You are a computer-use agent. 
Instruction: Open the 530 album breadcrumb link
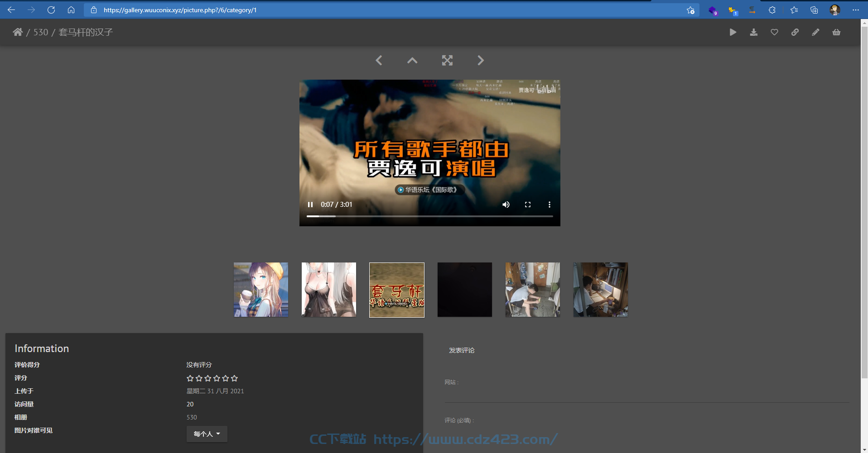(x=40, y=32)
